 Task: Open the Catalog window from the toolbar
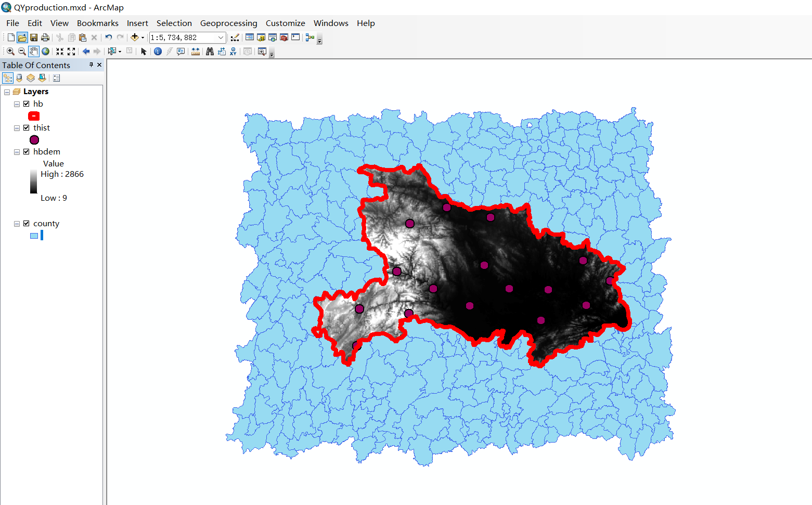tap(261, 37)
